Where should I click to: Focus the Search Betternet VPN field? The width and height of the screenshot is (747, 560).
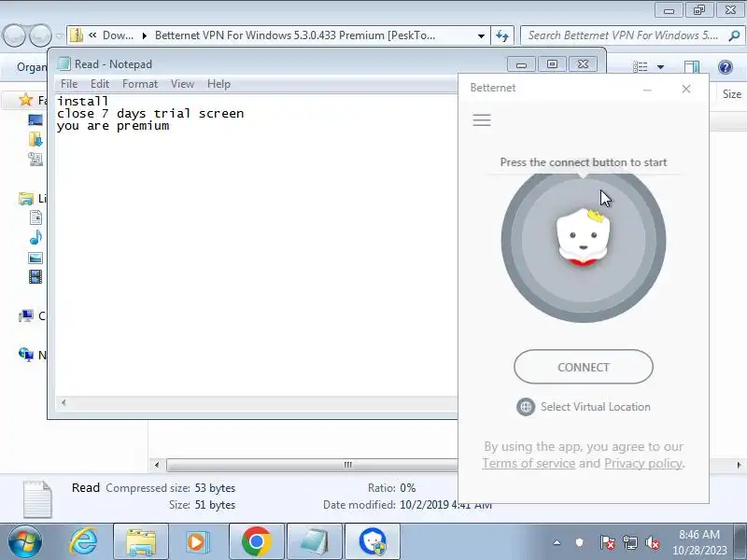coord(631,35)
